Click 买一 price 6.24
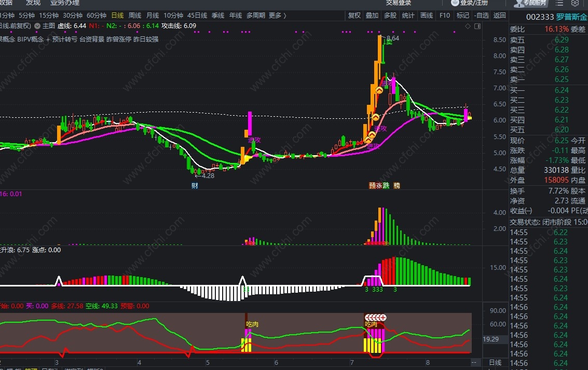 pos(562,90)
